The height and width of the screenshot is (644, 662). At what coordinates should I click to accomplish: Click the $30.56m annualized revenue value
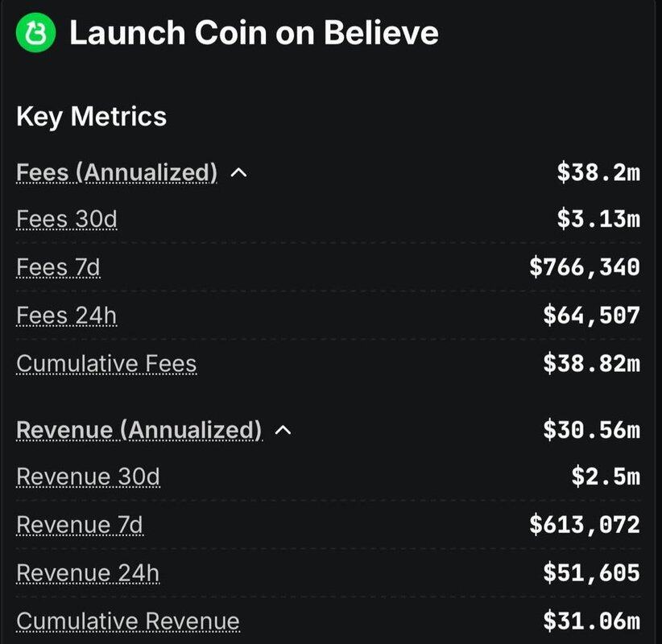click(592, 430)
